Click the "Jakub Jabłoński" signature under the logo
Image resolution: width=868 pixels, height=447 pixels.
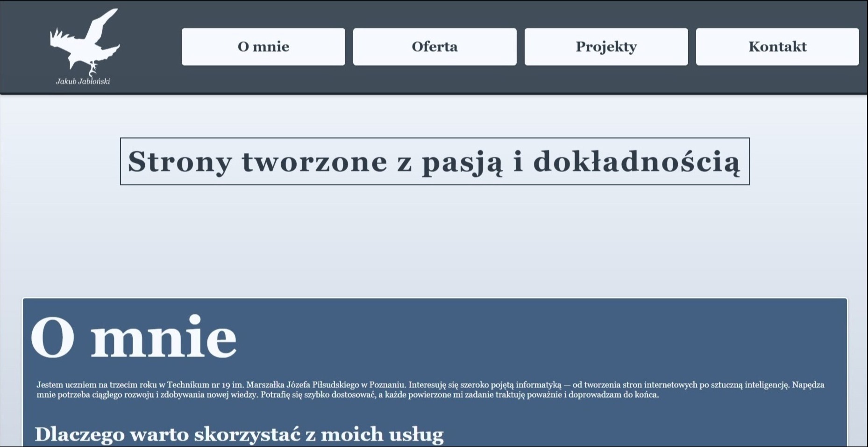tap(84, 80)
